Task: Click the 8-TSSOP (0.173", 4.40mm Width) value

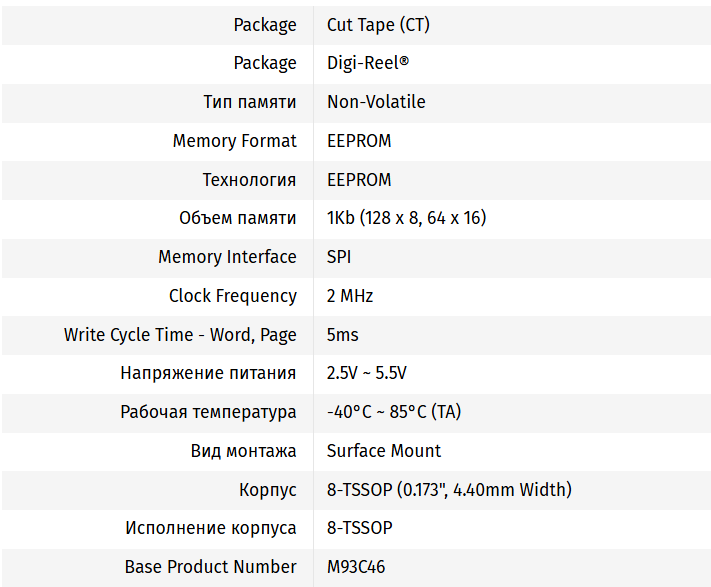Action: coord(449,490)
